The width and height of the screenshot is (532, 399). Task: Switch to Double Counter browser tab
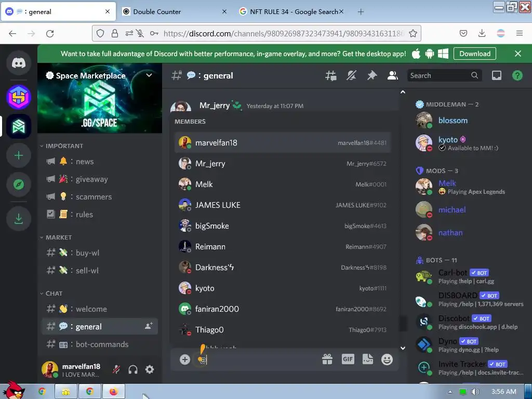(175, 11)
